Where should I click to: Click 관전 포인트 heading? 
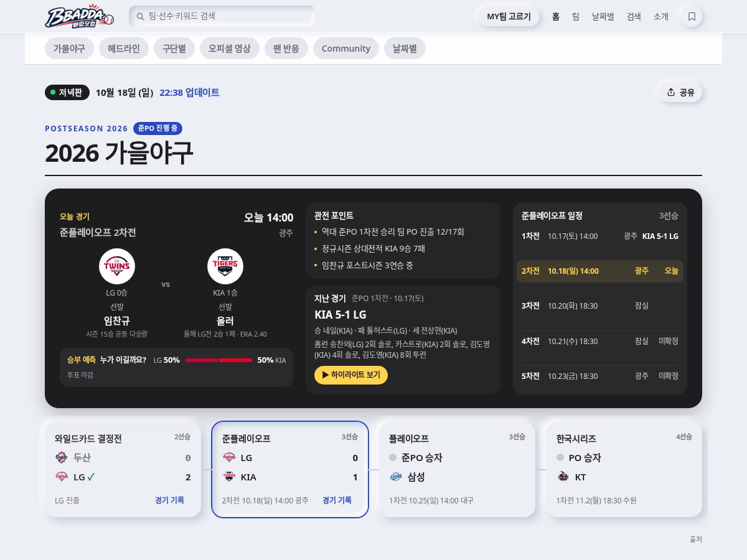[334, 215]
